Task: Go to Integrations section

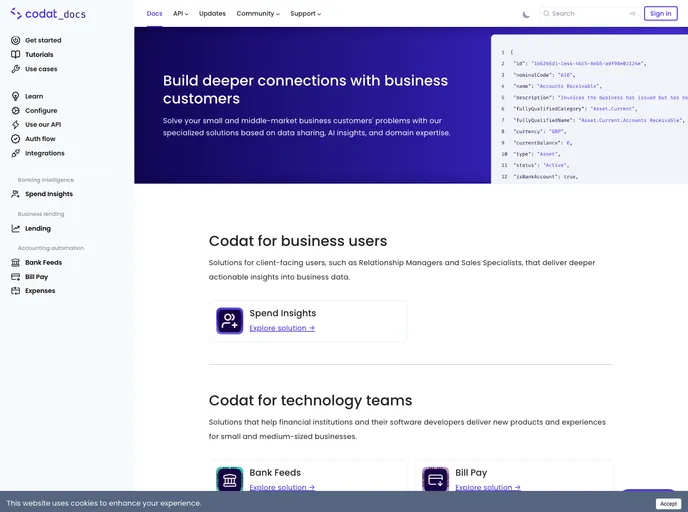Action: coord(45,153)
